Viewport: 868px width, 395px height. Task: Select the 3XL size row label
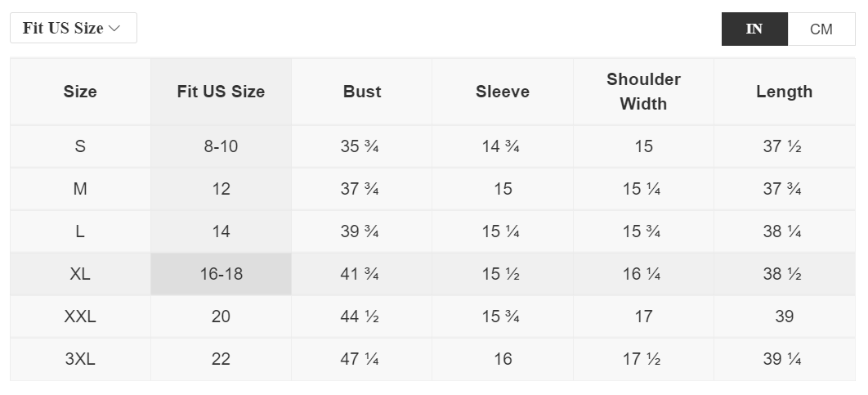pos(80,359)
